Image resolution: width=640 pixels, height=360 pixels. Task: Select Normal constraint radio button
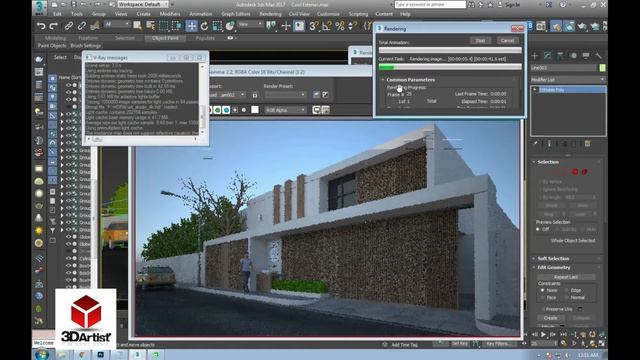pyautogui.click(x=567, y=298)
